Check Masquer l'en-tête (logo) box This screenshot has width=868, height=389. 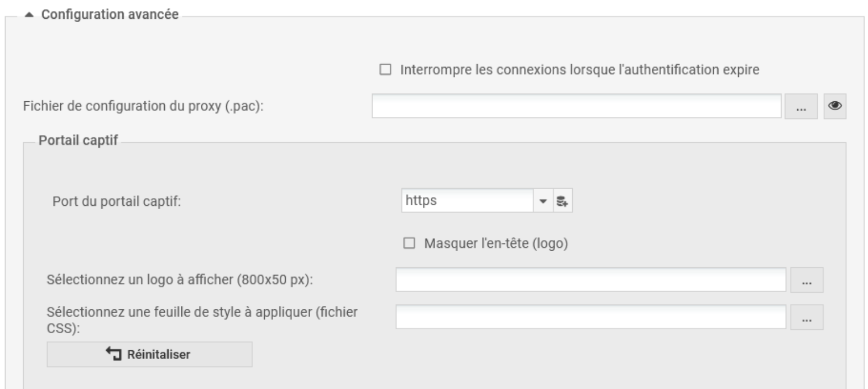pyautogui.click(x=409, y=243)
